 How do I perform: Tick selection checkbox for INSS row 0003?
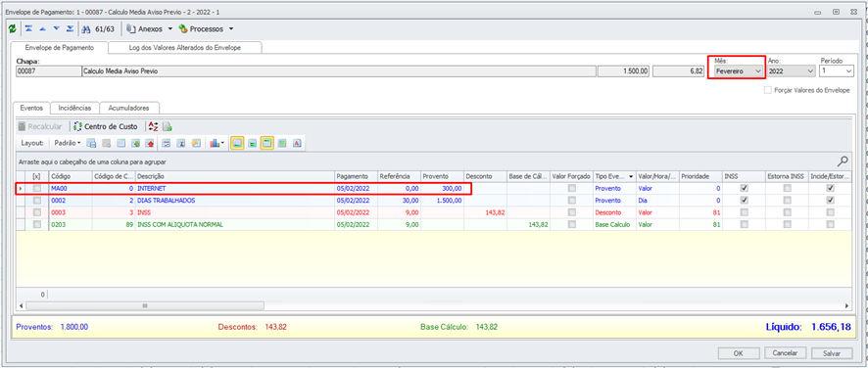[x=37, y=212]
